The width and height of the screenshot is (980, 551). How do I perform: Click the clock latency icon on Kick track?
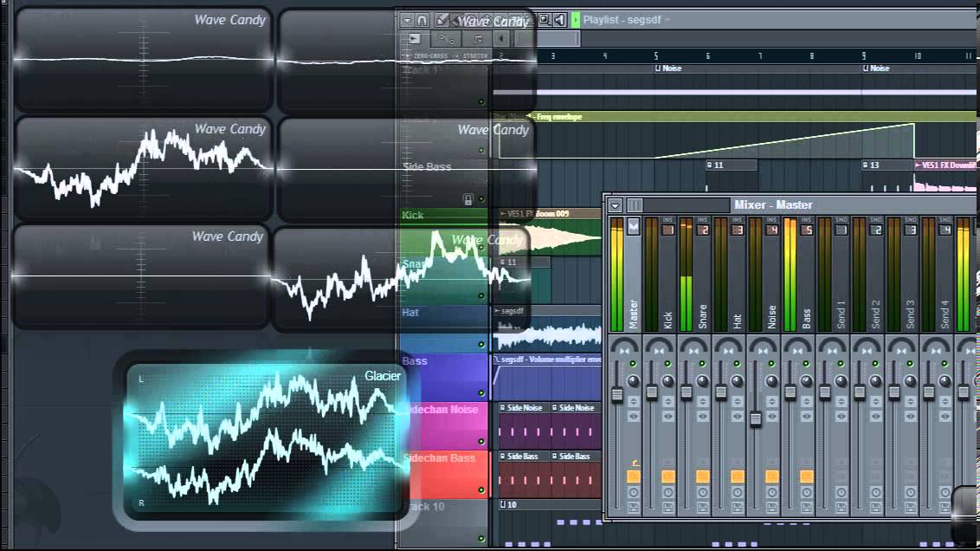tap(668, 493)
